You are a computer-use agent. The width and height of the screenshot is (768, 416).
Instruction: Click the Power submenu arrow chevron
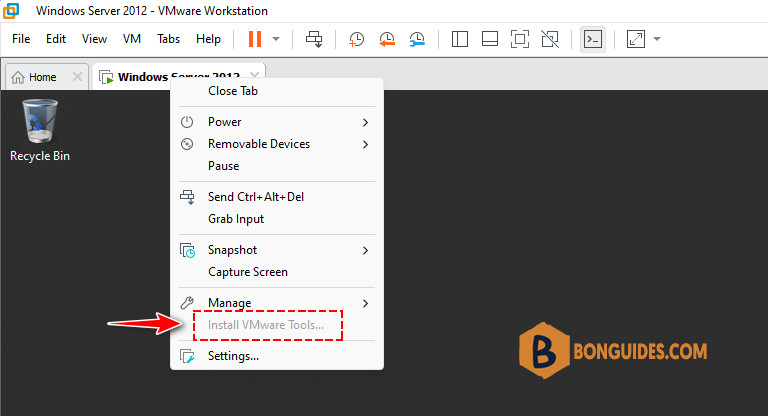pyautogui.click(x=365, y=122)
